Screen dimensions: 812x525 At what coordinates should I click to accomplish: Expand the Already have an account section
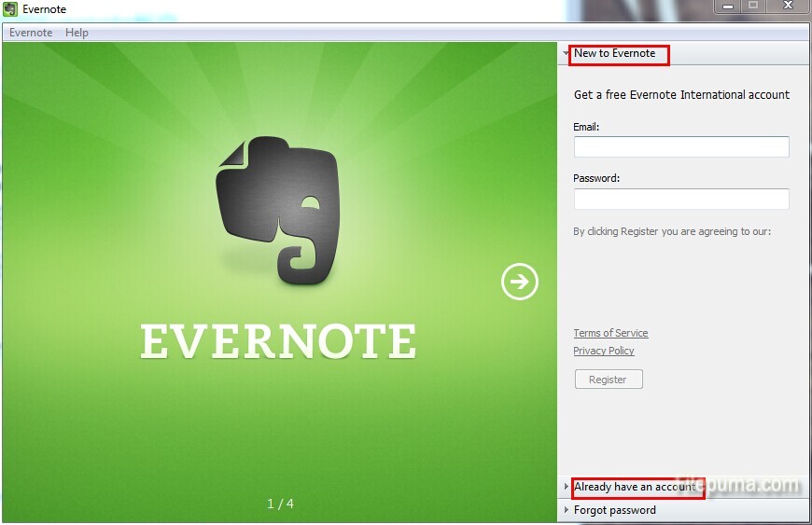point(635,487)
